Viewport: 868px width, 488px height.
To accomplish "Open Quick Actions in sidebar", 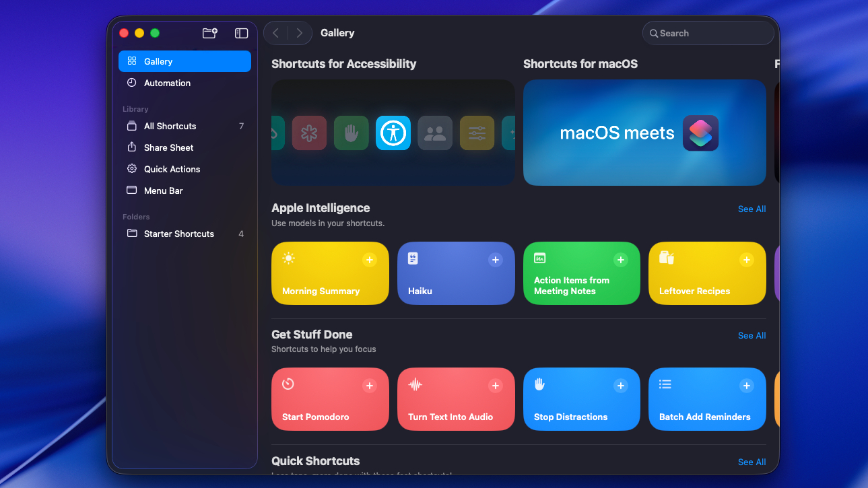I will [x=172, y=169].
